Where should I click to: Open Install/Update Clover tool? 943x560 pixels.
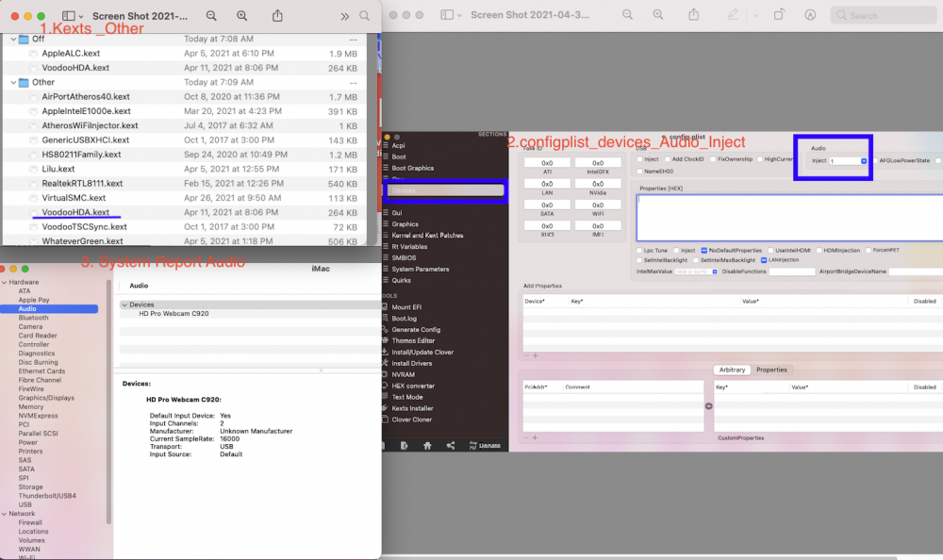(x=422, y=353)
